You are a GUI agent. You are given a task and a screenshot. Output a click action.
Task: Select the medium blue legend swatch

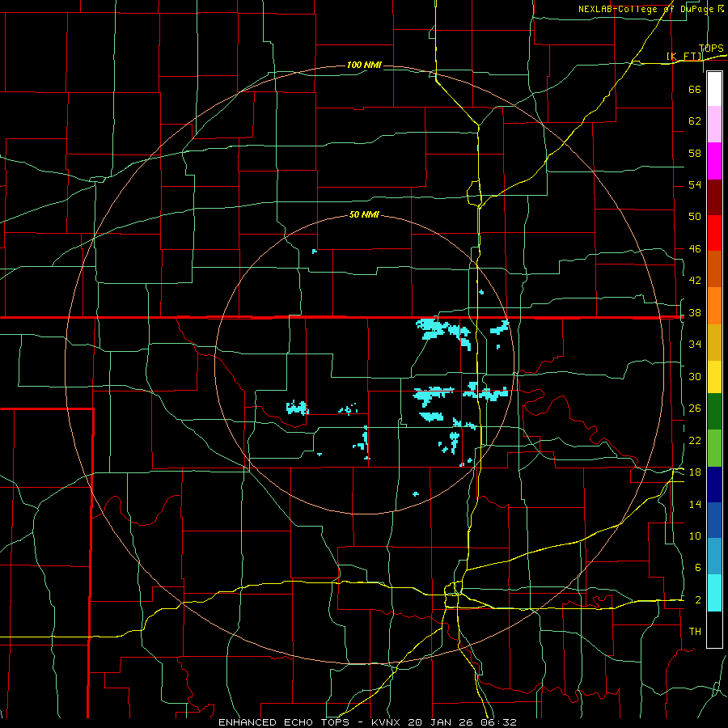pos(714,520)
